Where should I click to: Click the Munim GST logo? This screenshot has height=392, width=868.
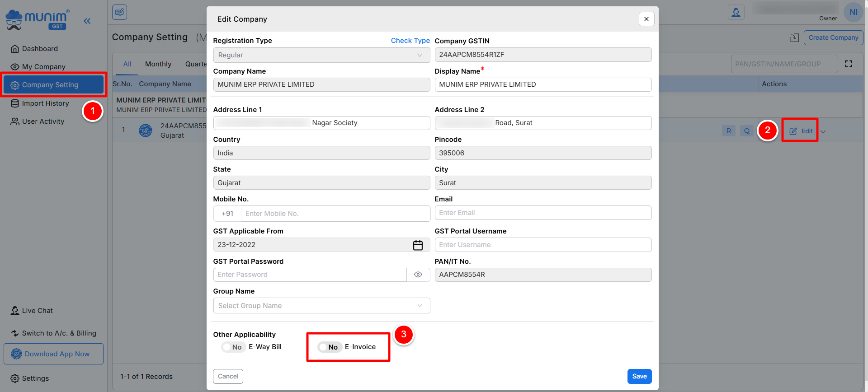click(38, 20)
